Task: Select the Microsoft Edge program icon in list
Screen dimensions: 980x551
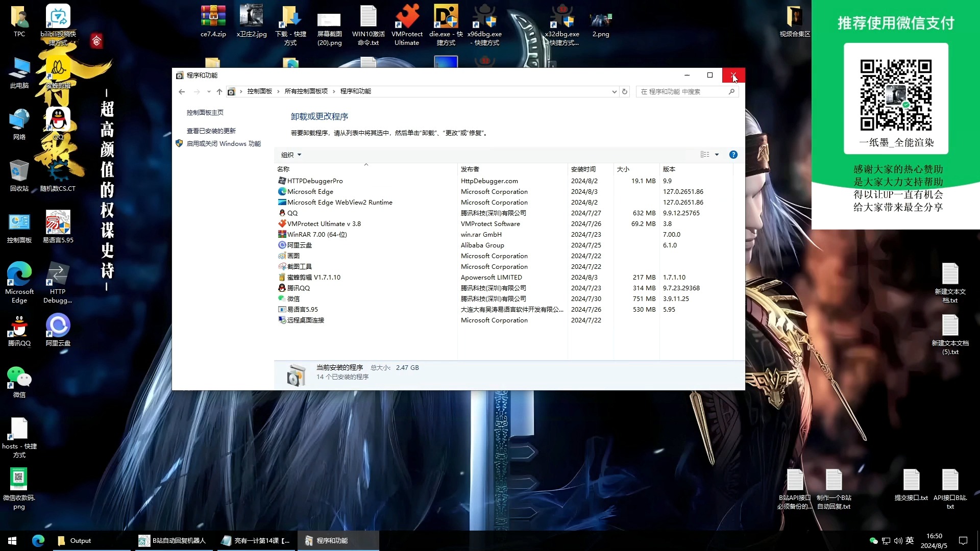Action: pyautogui.click(x=282, y=191)
